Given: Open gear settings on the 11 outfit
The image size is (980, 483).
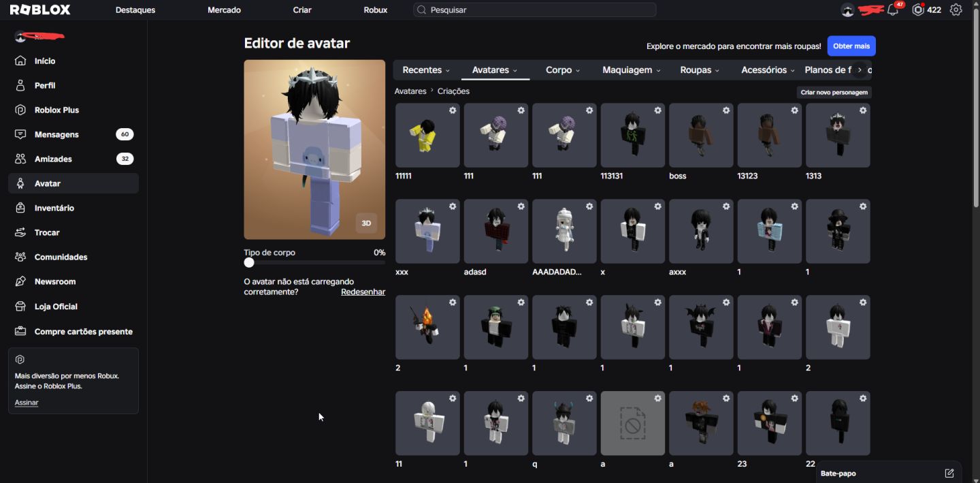Looking at the screenshot, I should coord(453,399).
